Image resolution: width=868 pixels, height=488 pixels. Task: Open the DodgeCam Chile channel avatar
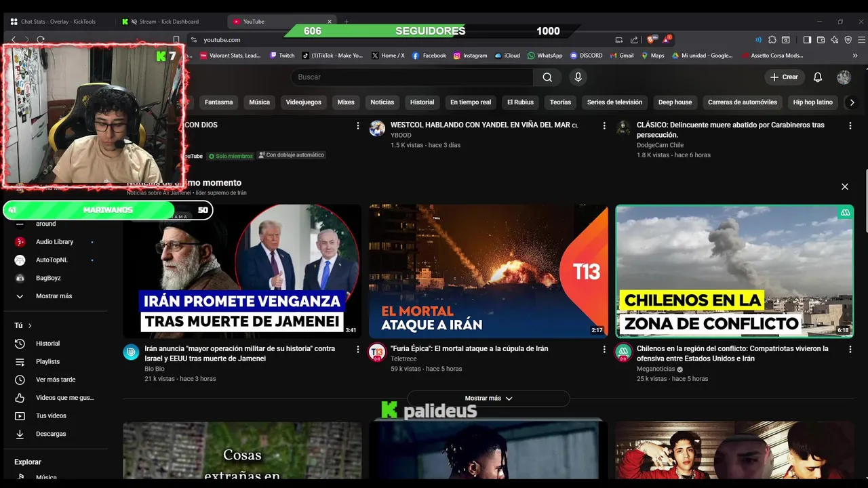[623, 129]
